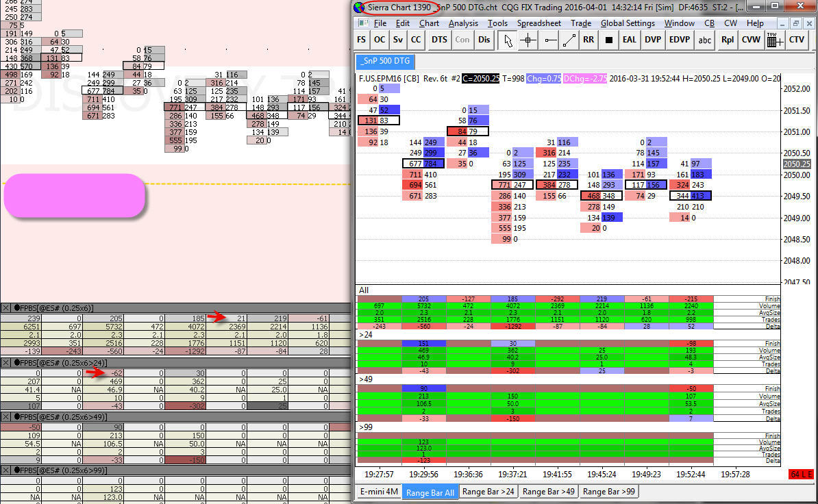Open the Spreadsheet menu
Screen dimensions: 818x504
pyautogui.click(x=539, y=23)
